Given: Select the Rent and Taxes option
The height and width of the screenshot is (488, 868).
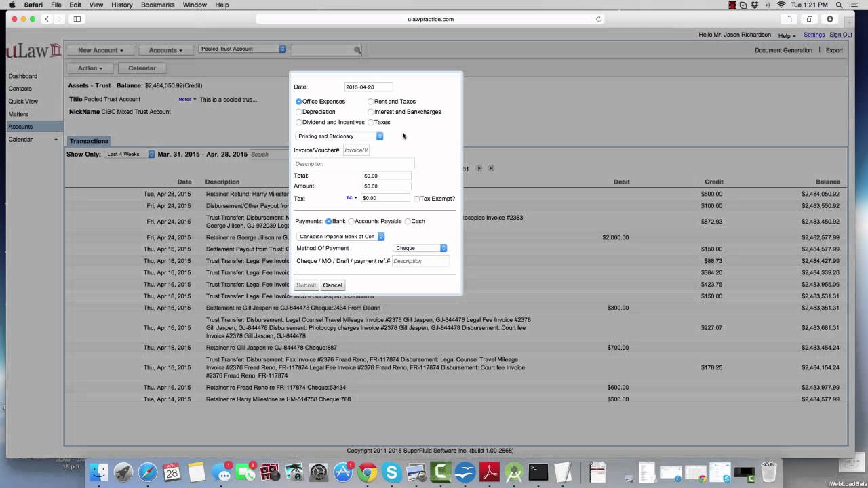Looking at the screenshot, I should tap(370, 102).
